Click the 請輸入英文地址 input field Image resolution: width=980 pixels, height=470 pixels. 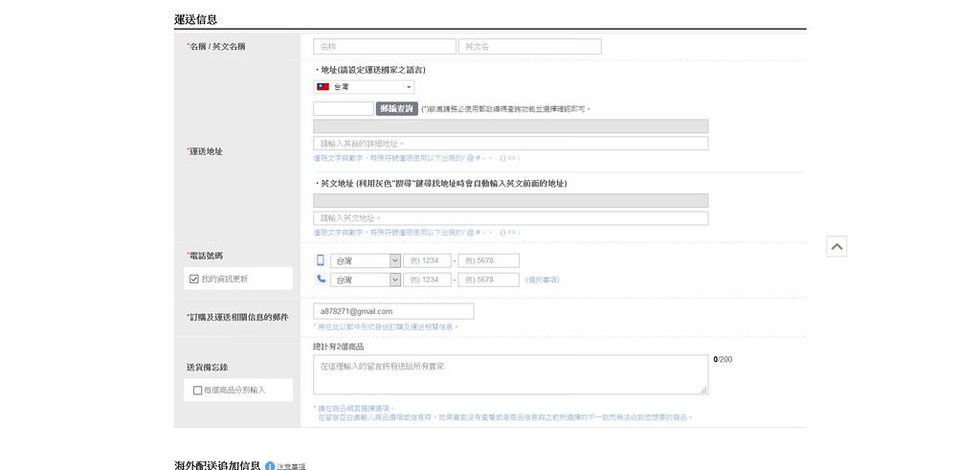[511, 218]
